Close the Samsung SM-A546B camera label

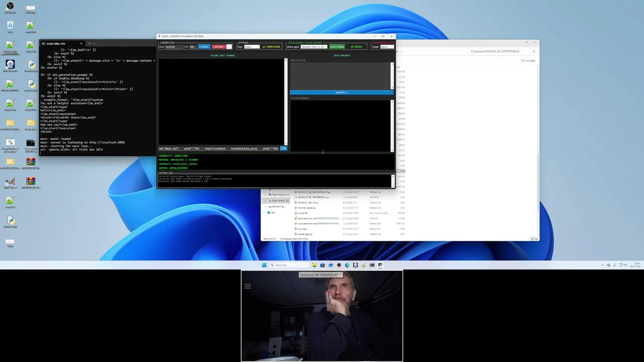click(341, 275)
